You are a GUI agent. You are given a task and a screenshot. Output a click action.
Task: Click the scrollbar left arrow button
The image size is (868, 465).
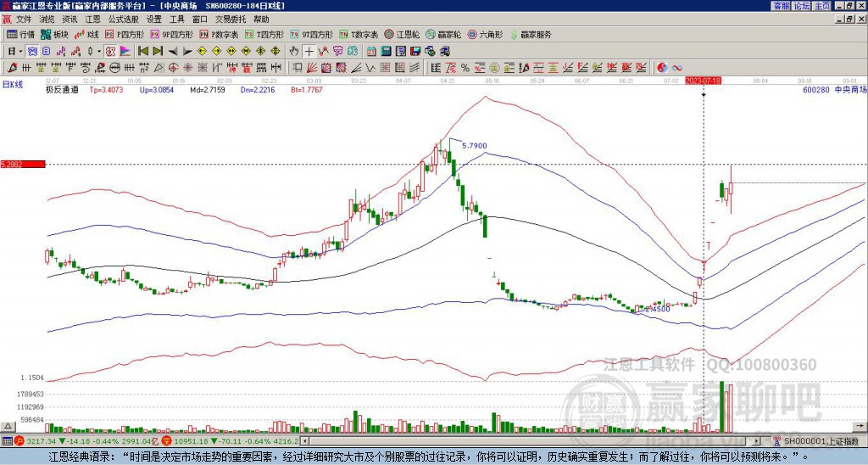(x=304, y=441)
